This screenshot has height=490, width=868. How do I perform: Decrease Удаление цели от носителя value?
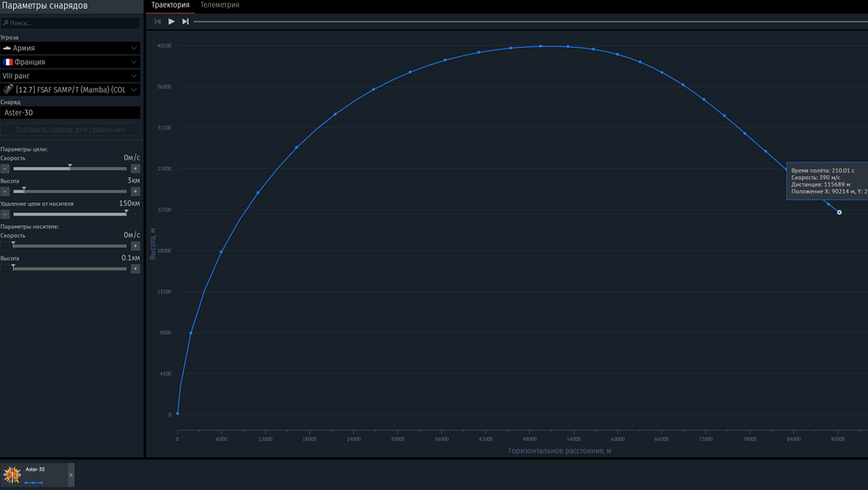pyautogui.click(x=5, y=214)
